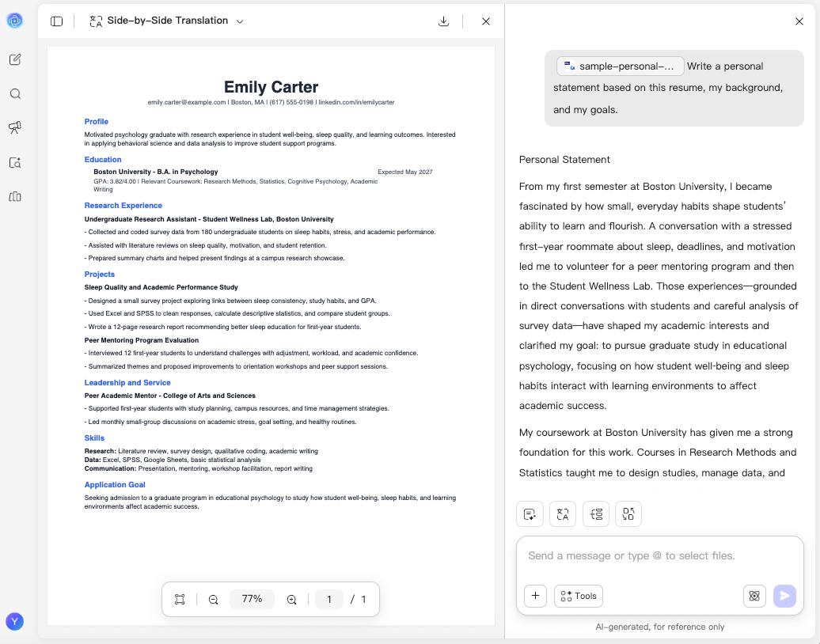
Task: Select the page number field showing 1
Action: point(329,599)
